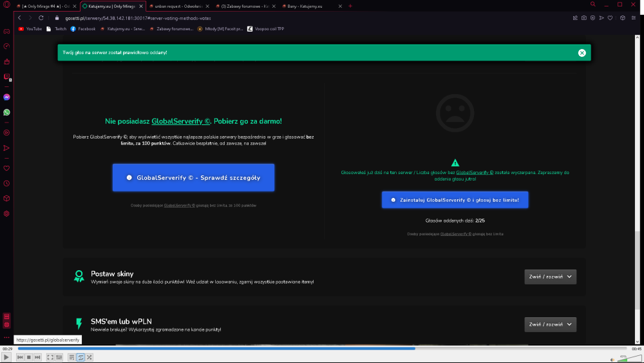The image size is (644, 363).
Task: Open the extensions cube in toolbar
Action: coord(623,17)
